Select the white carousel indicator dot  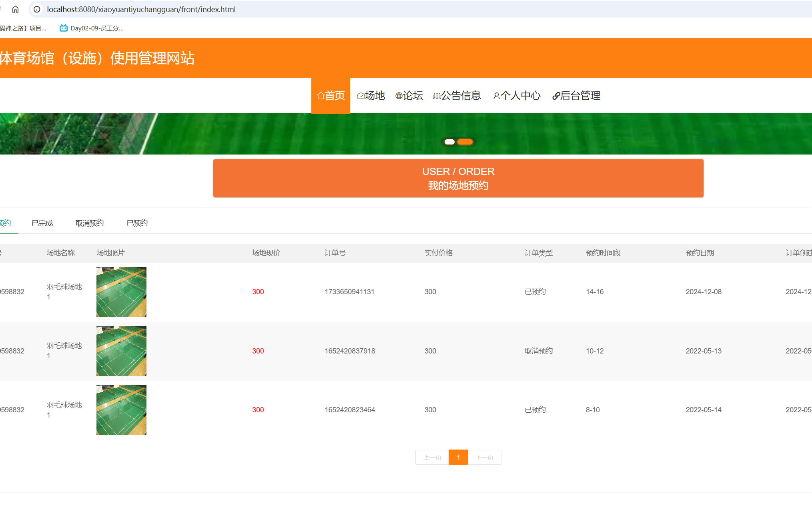pos(449,142)
